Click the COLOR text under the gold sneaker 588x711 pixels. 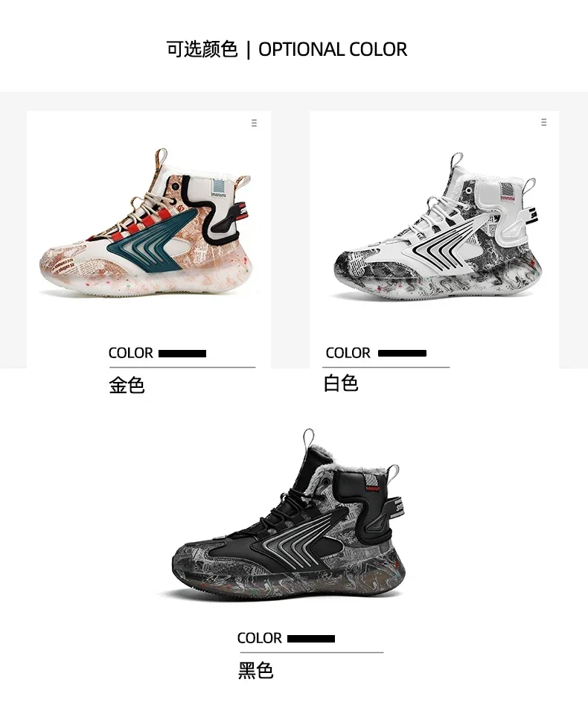(x=130, y=353)
